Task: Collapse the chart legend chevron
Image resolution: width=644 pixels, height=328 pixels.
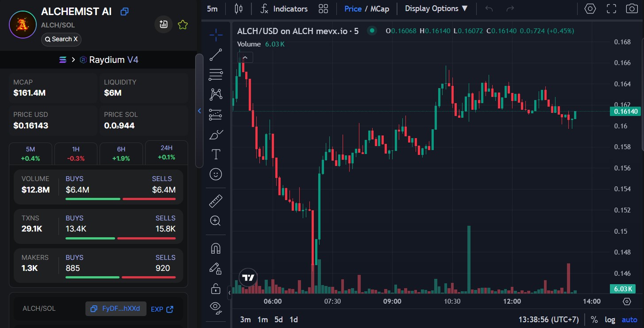Action: pyautogui.click(x=245, y=58)
